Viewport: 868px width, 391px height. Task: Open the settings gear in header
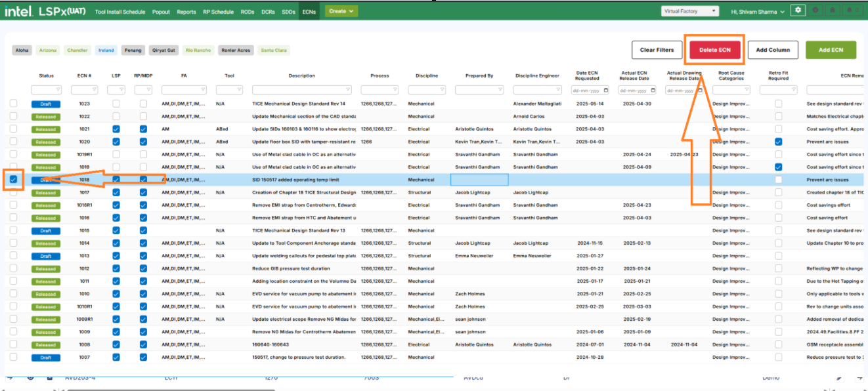798,10
